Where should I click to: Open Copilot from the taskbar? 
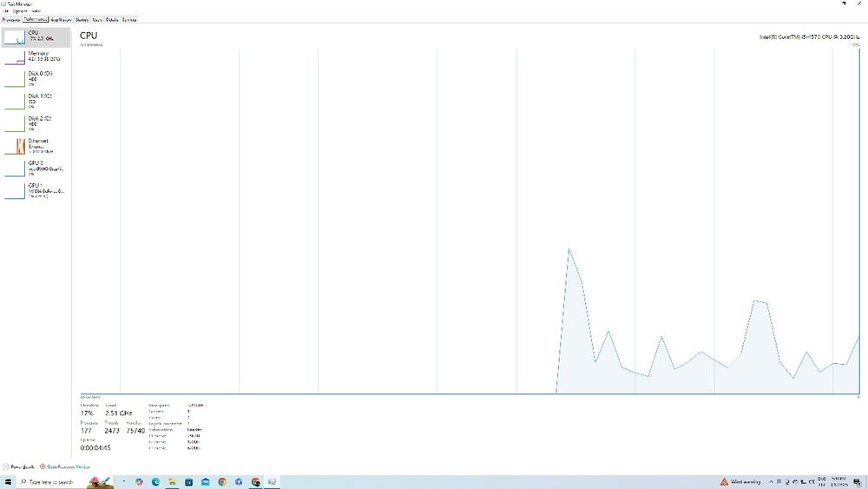click(x=139, y=482)
